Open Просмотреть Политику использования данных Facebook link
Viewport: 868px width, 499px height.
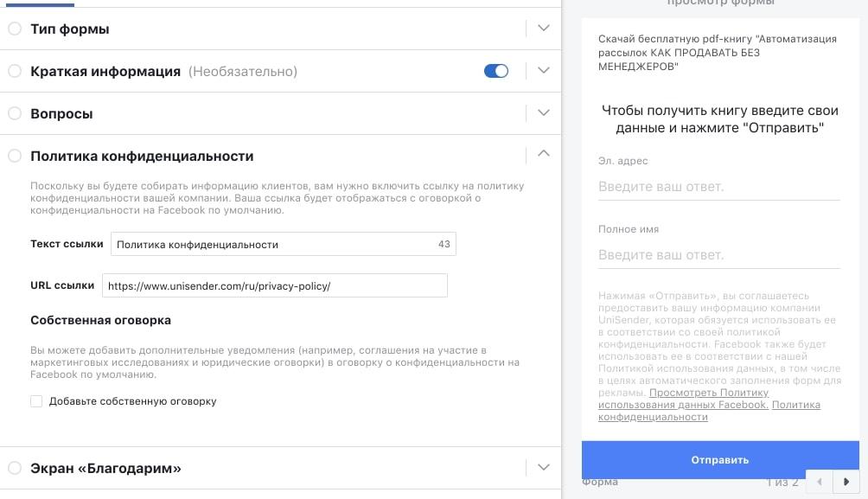coord(683,399)
